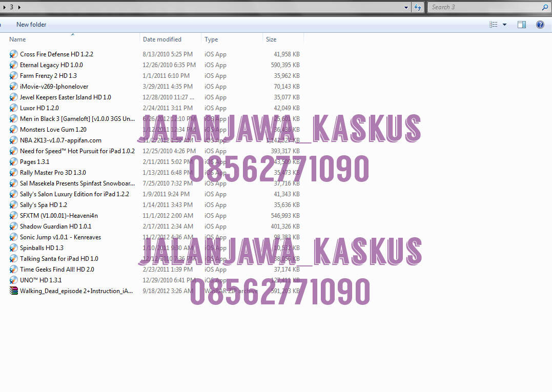The image size is (552, 392).
Task: Toggle the preview pane button
Action: (522, 25)
